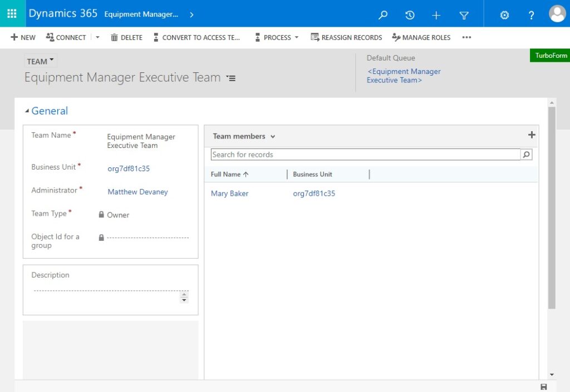Open Advanced Find with the filter icon
The width and height of the screenshot is (570, 392).
(x=464, y=14)
